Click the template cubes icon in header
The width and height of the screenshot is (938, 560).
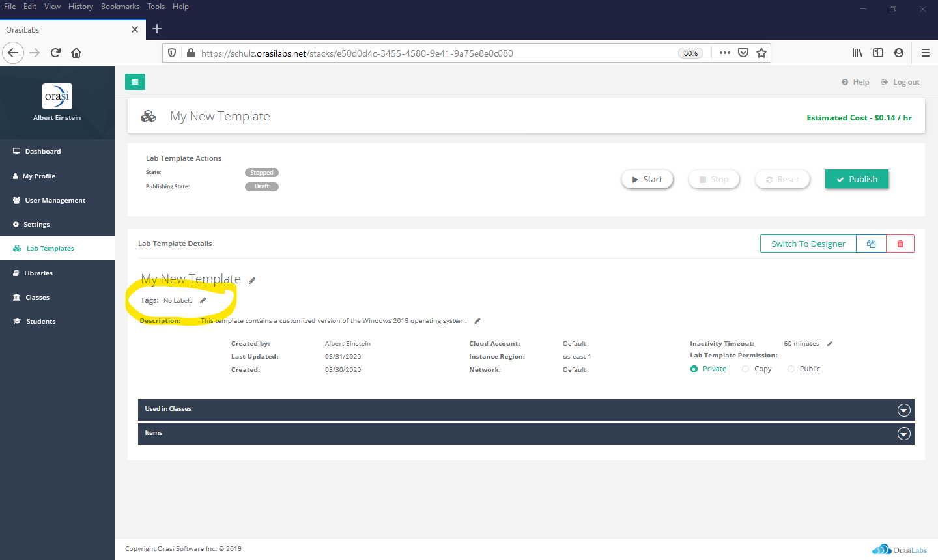(x=149, y=116)
